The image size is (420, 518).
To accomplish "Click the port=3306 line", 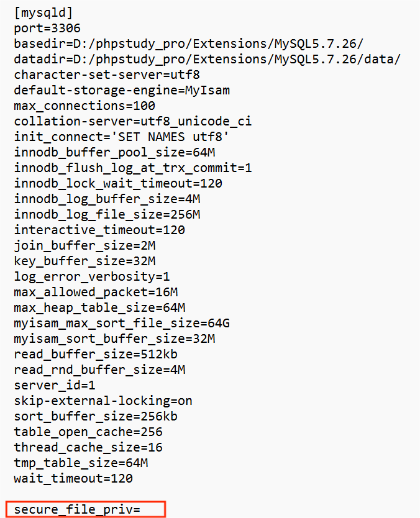I will [x=47, y=29].
